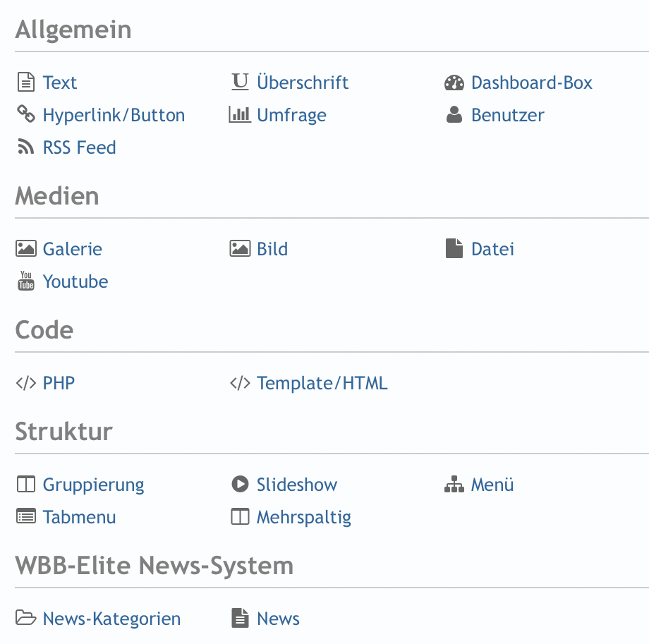This screenshot has height=644, width=649.
Task: Click the bar chart Umfrage icon
Action: (x=240, y=115)
